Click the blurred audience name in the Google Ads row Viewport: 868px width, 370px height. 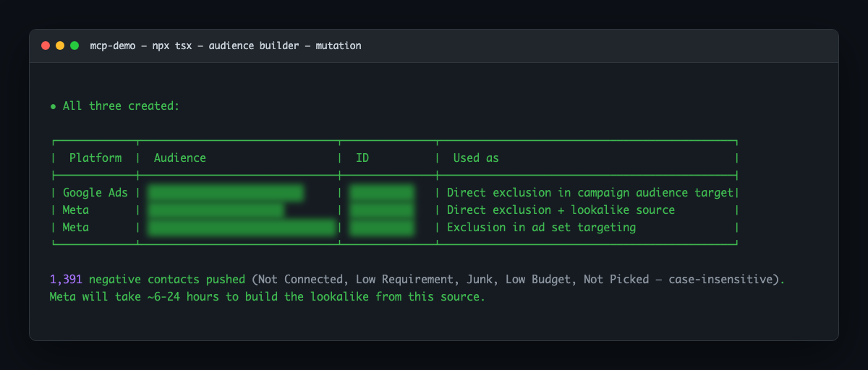click(226, 192)
